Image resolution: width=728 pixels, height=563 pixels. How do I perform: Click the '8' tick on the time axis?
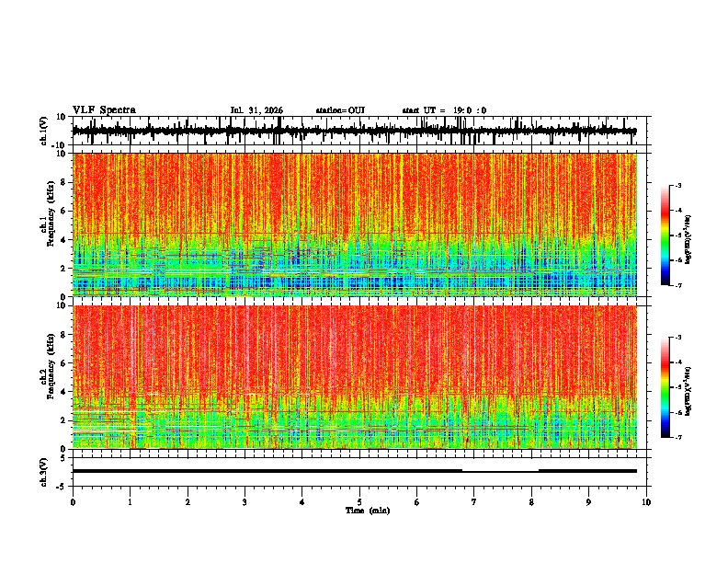pyautogui.click(x=531, y=502)
